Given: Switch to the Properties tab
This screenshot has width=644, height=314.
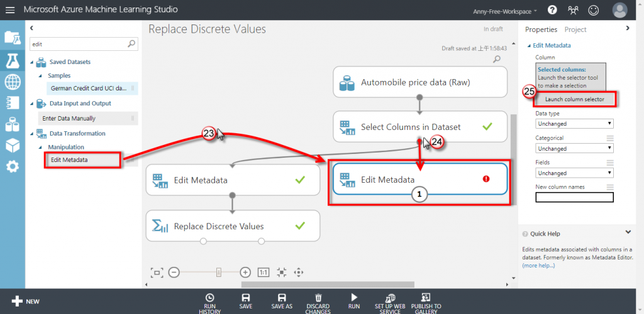Looking at the screenshot, I should point(541,30).
